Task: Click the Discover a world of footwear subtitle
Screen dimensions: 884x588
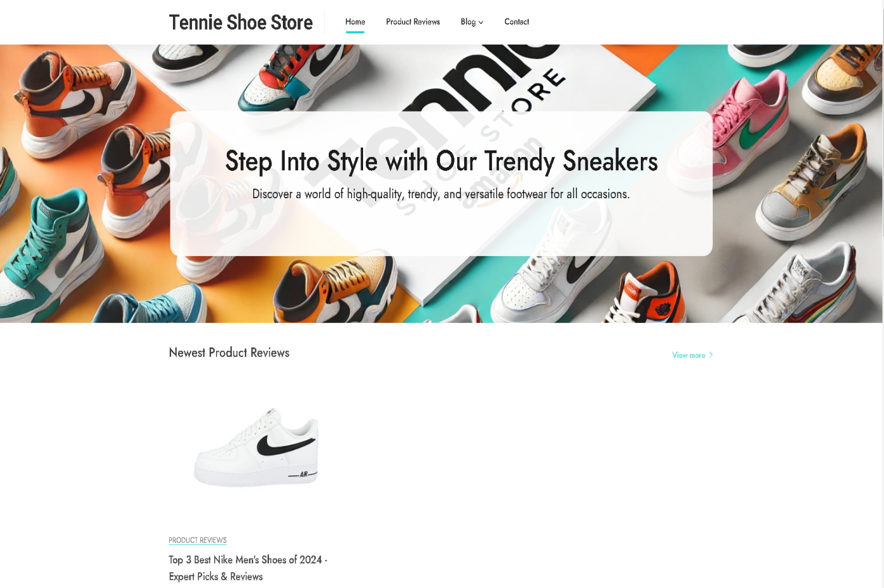Action: click(441, 194)
